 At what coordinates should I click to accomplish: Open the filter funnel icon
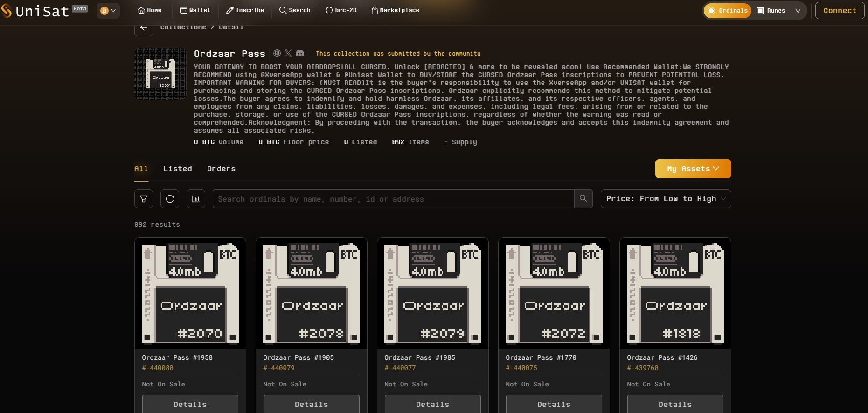[144, 199]
